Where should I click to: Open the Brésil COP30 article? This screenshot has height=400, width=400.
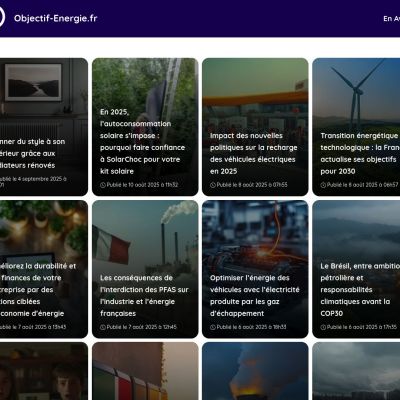pyautogui.click(x=356, y=269)
